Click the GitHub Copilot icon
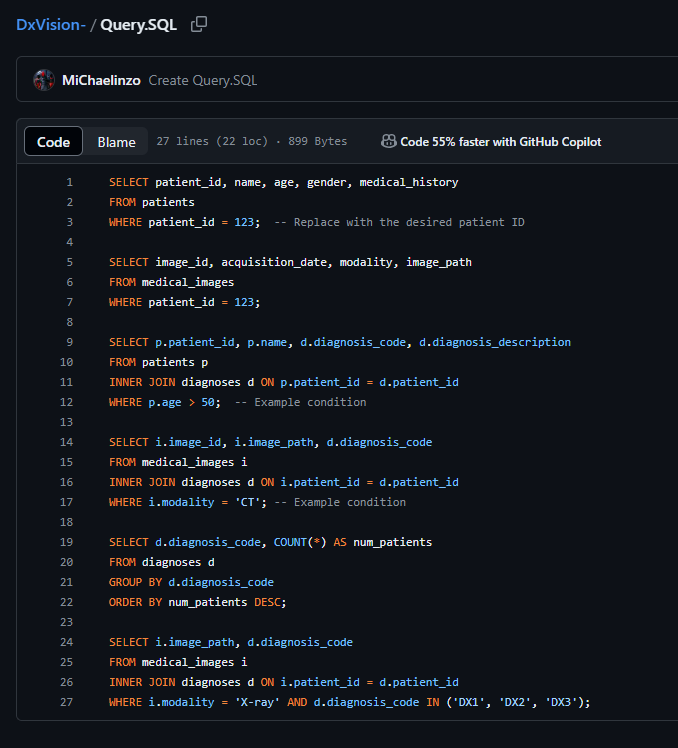678x748 pixels. click(x=389, y=142)
